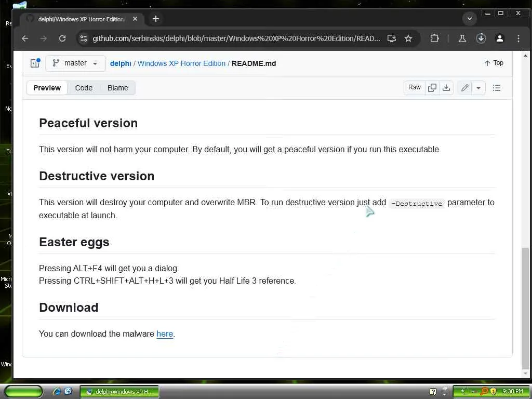Open Internet Explorer from the taskbar
This screenshot has width=532, height=399.
(x=57, y=391)
